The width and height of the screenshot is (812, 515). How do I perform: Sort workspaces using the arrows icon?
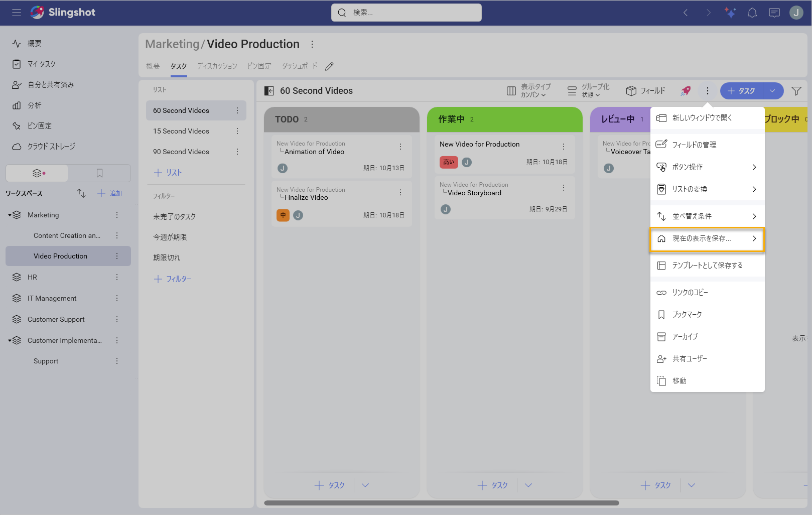(81, 193)
